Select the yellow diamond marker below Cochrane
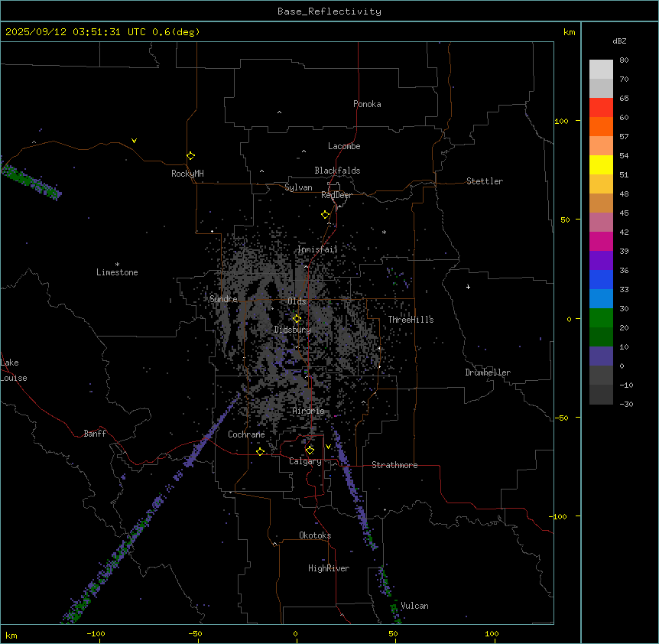 tap(260, 451)
